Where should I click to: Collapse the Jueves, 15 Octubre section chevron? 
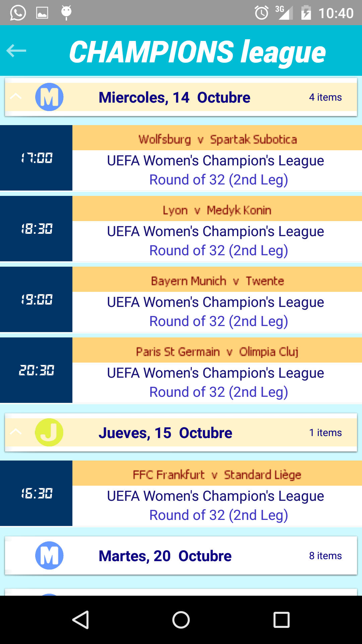pos(16,432)
